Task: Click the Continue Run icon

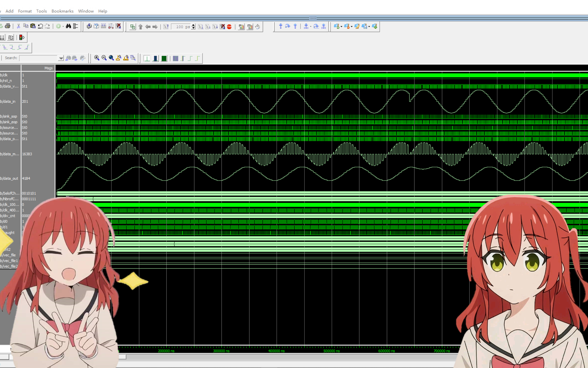Action: pyautogui.click(x=208, y=27)
